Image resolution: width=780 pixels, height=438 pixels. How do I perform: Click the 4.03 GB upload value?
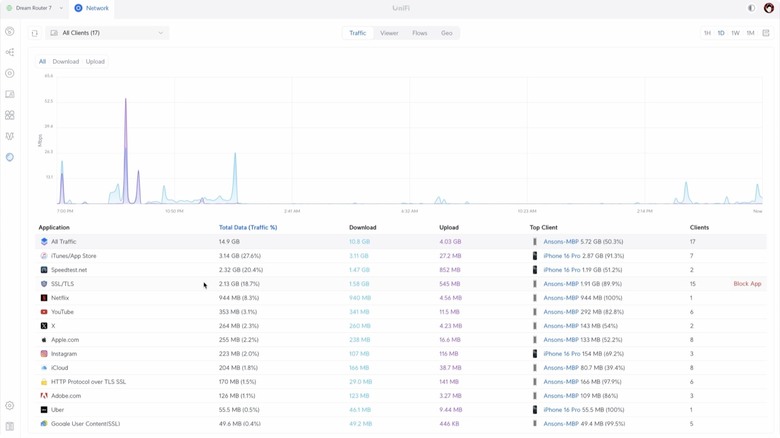450,241
